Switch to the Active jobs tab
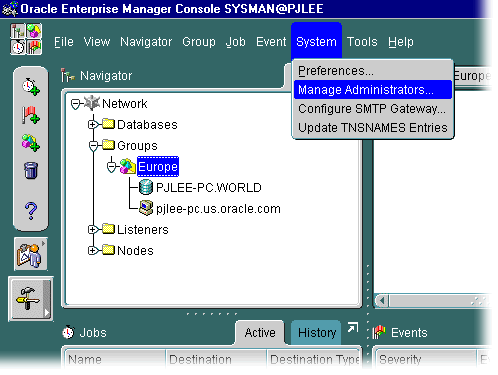498x375 pixels. (x=260, y=333)
